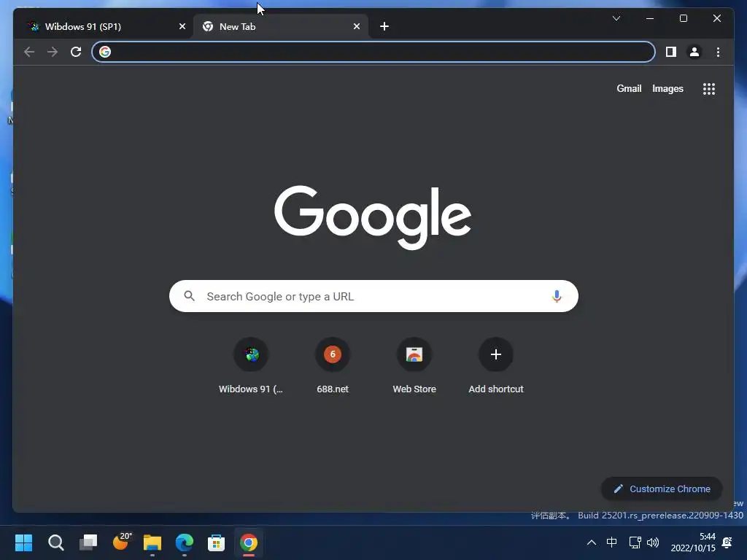The height and width of the screenshot is (560, 747).
Task: Click the Customize Chrome button
Action: [662, 489]
